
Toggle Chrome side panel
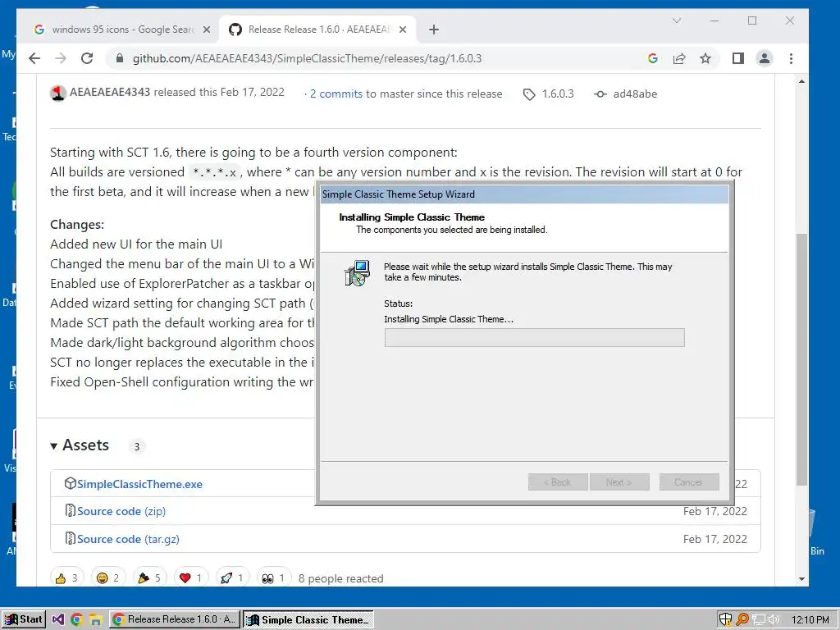click(738, 58)
